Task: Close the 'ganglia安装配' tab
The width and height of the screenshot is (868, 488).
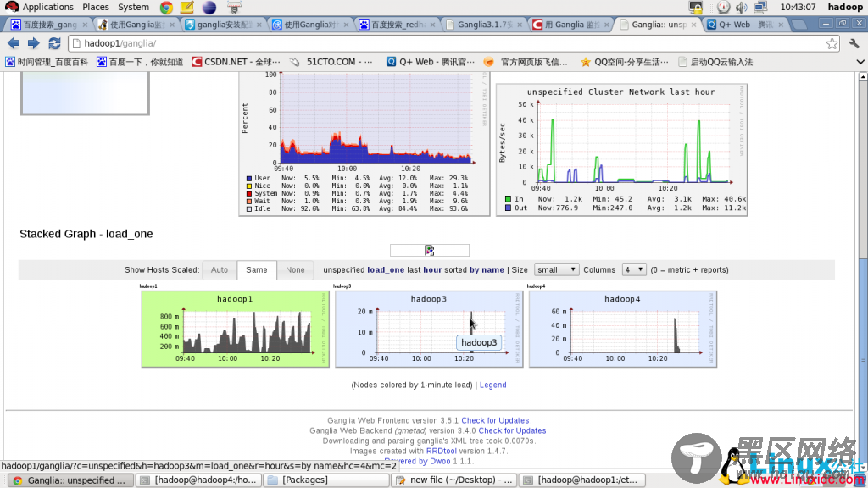Action: tap(259, 25)
